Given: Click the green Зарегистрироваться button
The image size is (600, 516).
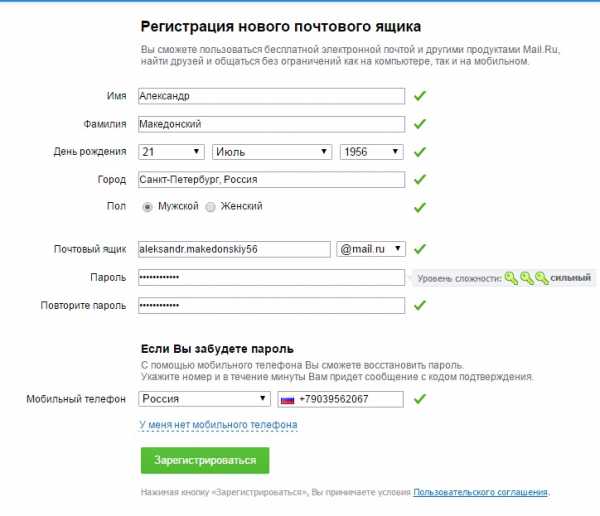Looking at the screenshot, I should point(205,460).
